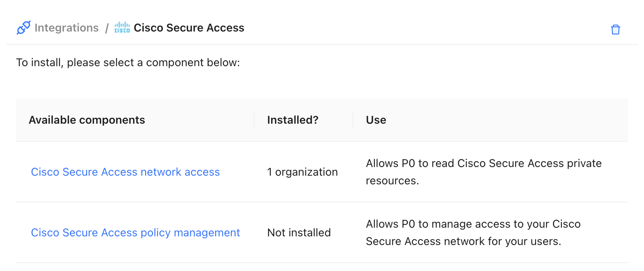Image resolution: width=644 pixels, height=271 pixels.
Task: Open Cisco Secure Access policy management
Action: coord(135,232)
